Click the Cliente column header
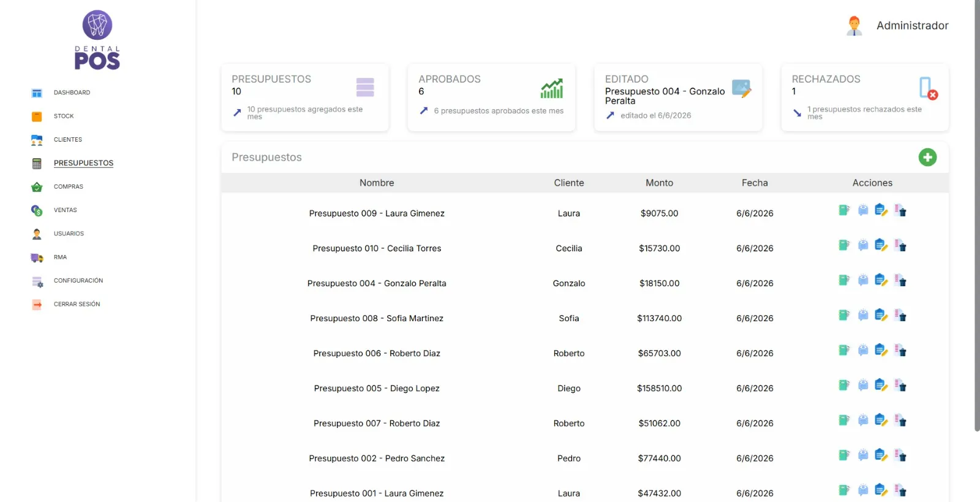 (x=569, y=183)
